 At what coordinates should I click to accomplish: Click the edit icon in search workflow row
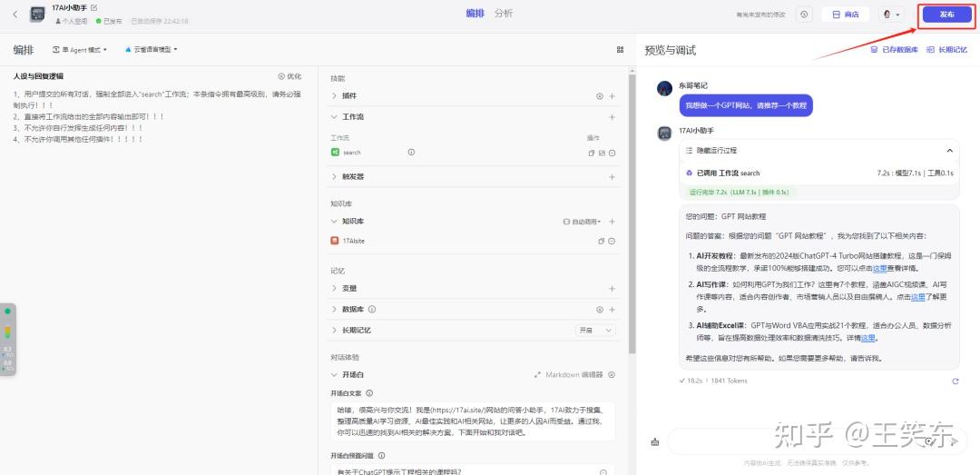click(602, 153)
